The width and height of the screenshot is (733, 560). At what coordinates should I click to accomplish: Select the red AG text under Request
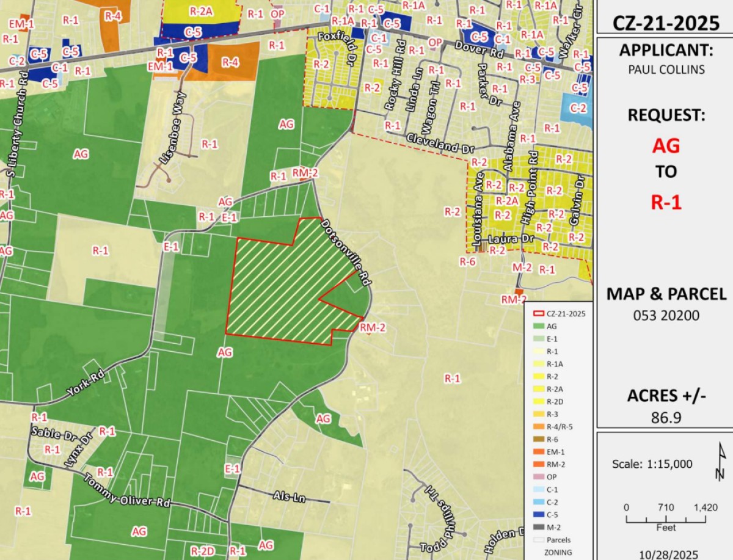coord(666,145)
